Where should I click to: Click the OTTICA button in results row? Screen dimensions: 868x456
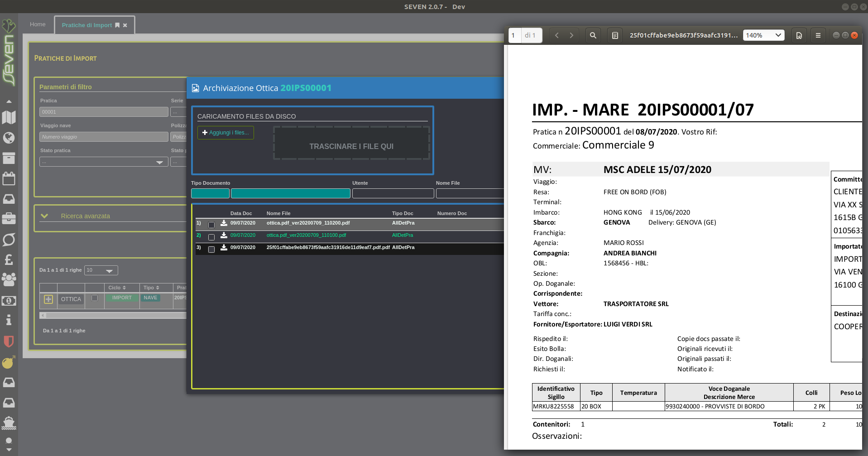coord(71,299)
